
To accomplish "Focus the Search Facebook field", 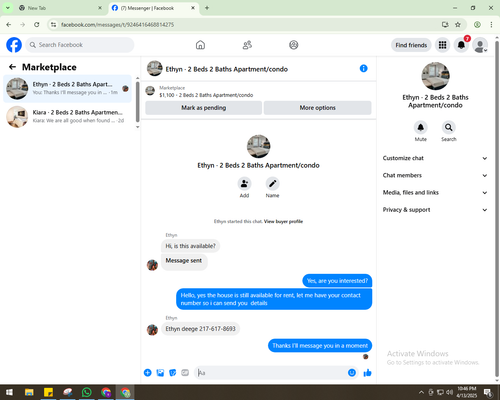I will pyautogui.click(x=80, y=45).
